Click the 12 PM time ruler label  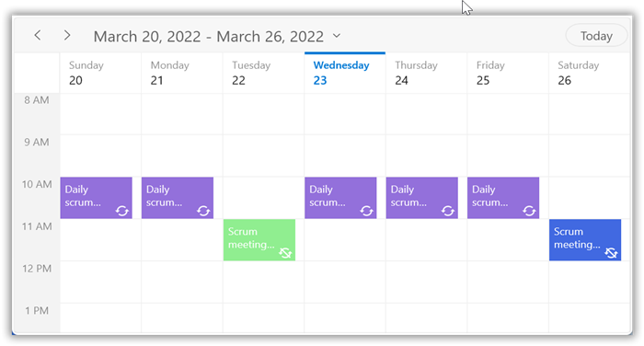coord(37,269)
